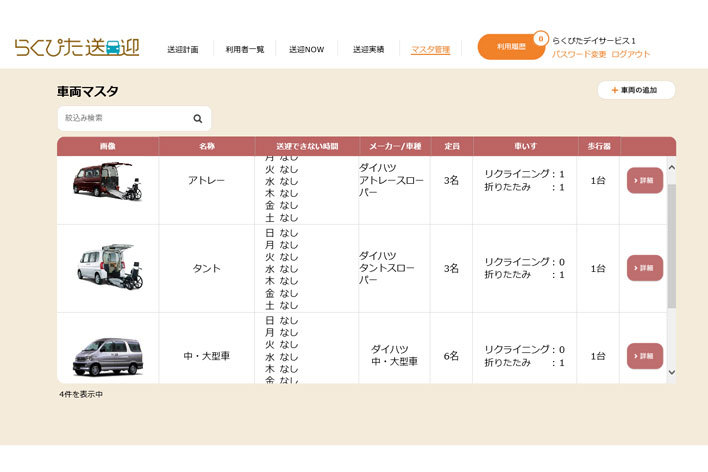Switch to the 送迎NOW tab
The image size is (708, 472).
pos(306,49)
